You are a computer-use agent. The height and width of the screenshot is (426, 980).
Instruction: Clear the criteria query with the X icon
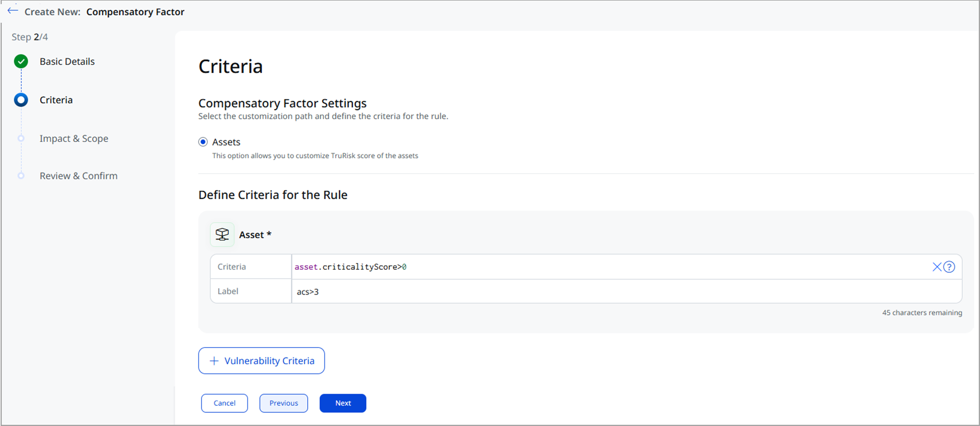tap(936, 267)
